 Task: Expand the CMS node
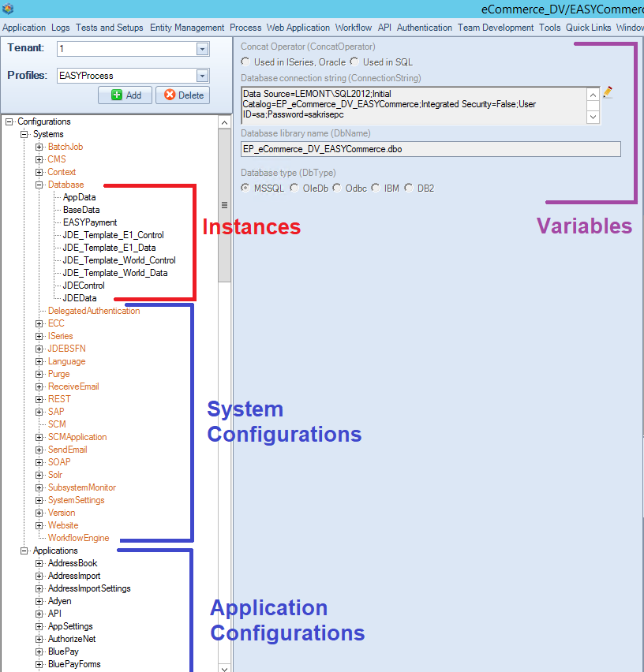point(39,159)
